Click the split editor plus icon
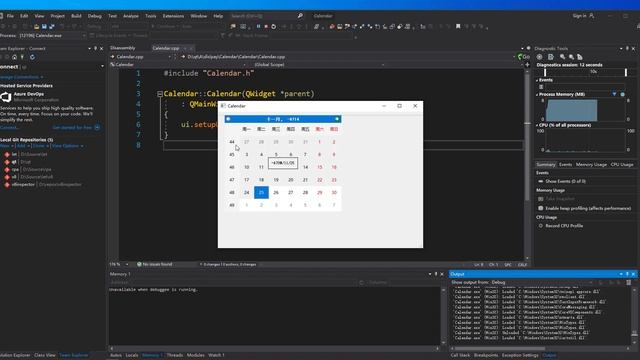Screen dimensions: 640x360 coord(527,64)
